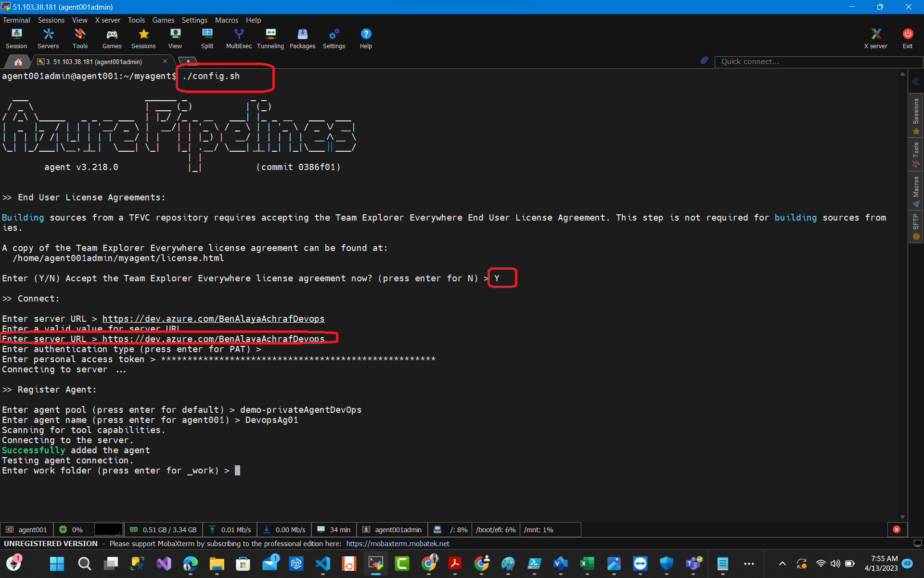
Task: Toggle the X server on
Action: pyautogui.click(x=875, y=38)
